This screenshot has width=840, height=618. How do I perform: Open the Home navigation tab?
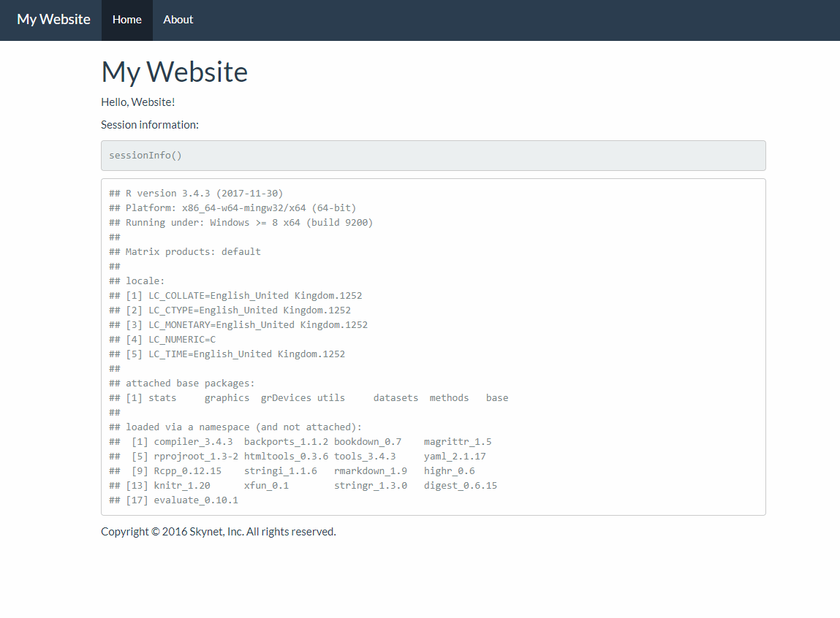[x=127, y=20]
